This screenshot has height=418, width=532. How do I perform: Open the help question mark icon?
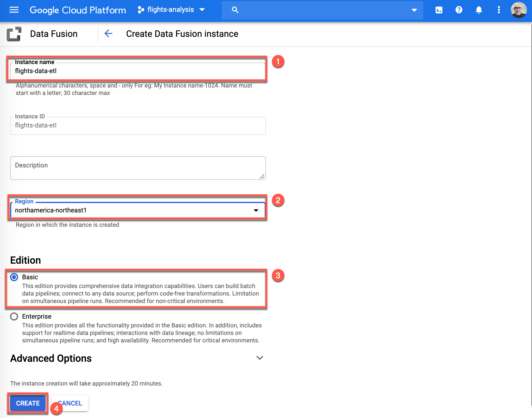coord(459,10)
